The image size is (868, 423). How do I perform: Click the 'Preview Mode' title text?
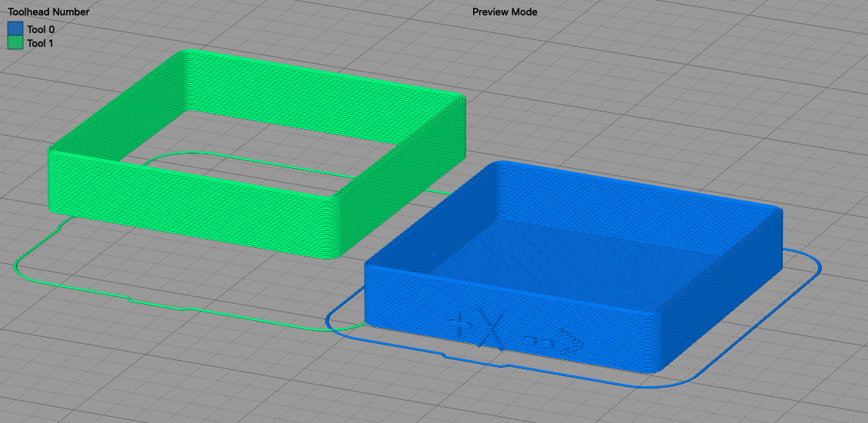pos(505,12)
